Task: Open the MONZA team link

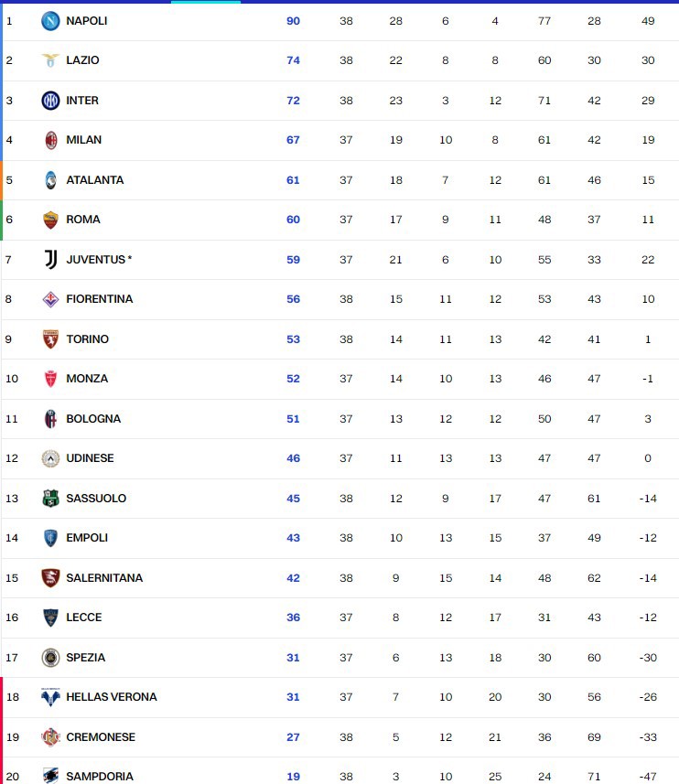Action: (87, 379)
